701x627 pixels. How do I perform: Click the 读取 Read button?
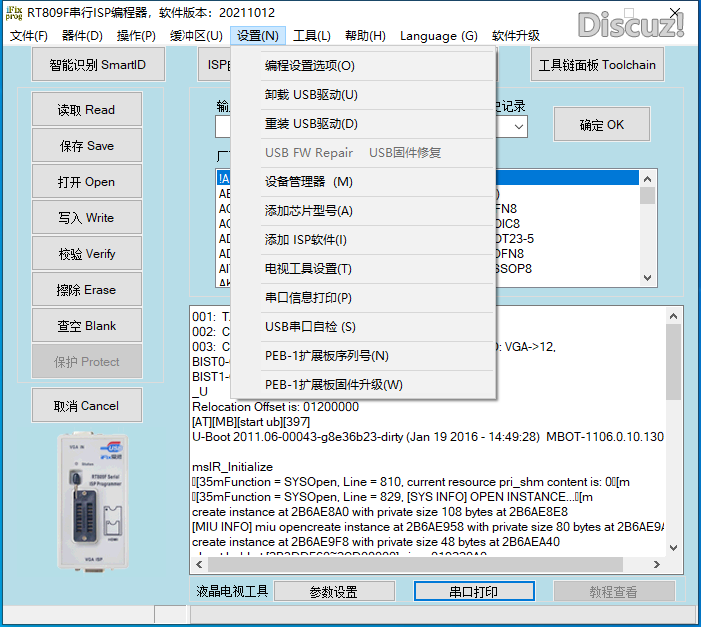(x=86, y=110)
